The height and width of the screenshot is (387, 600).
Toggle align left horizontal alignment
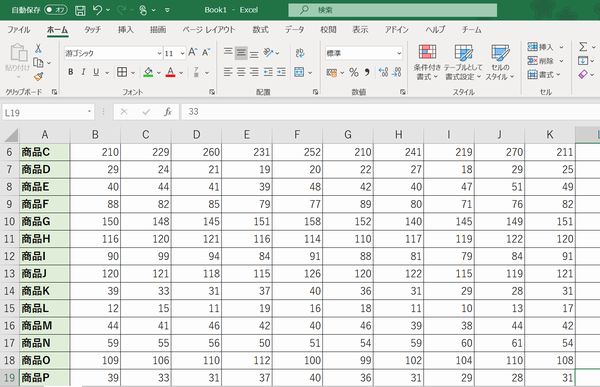tap(228, 72)
